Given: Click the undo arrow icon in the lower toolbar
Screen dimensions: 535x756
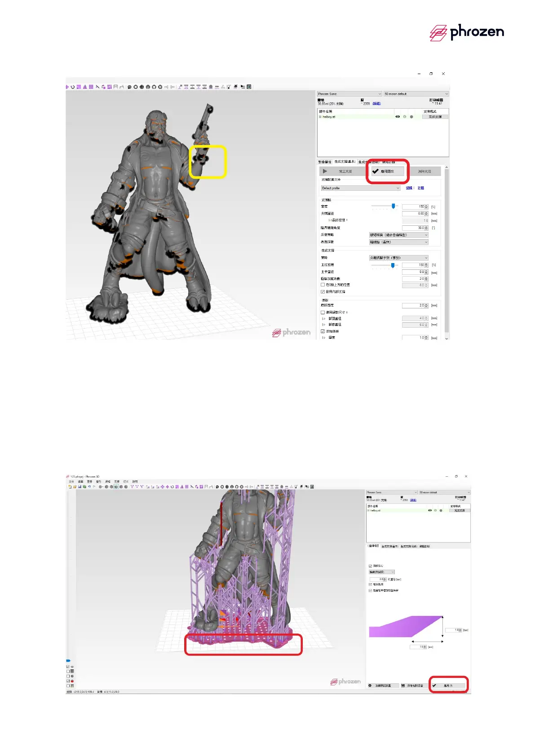Looking at the screenshot, I should point(89,487).
